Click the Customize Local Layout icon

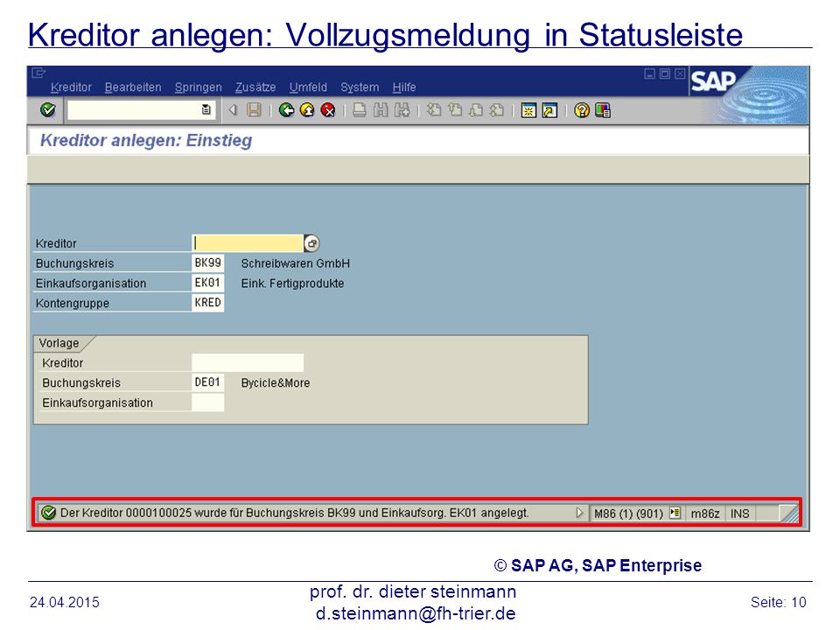click(x=603, y=110)
